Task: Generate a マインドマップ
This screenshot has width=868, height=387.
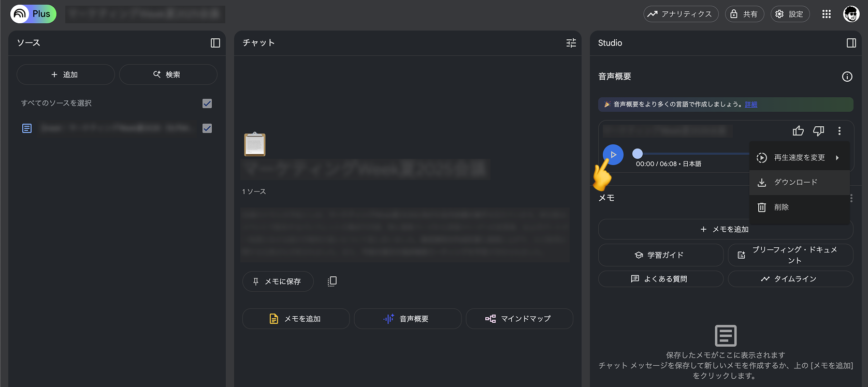Action: (x=519, y=319)
